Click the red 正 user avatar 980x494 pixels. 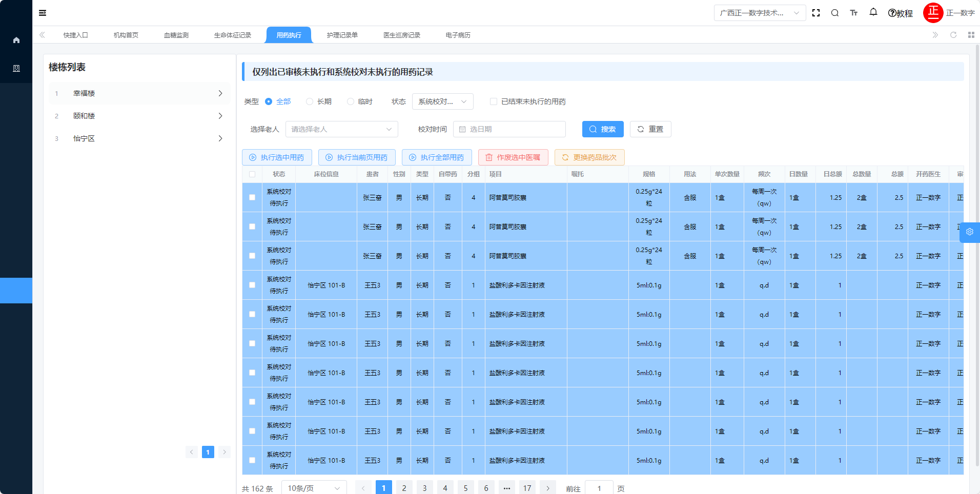point(933,13)
